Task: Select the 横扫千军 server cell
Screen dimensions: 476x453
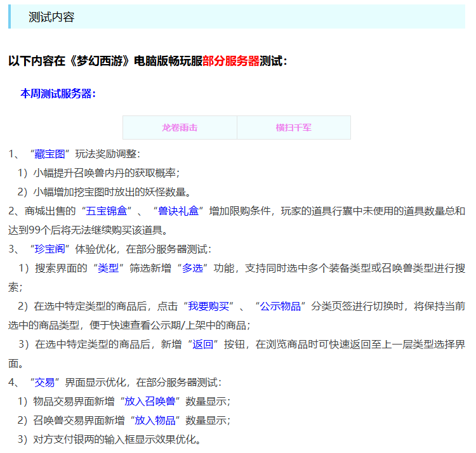Action: point(293,128)
